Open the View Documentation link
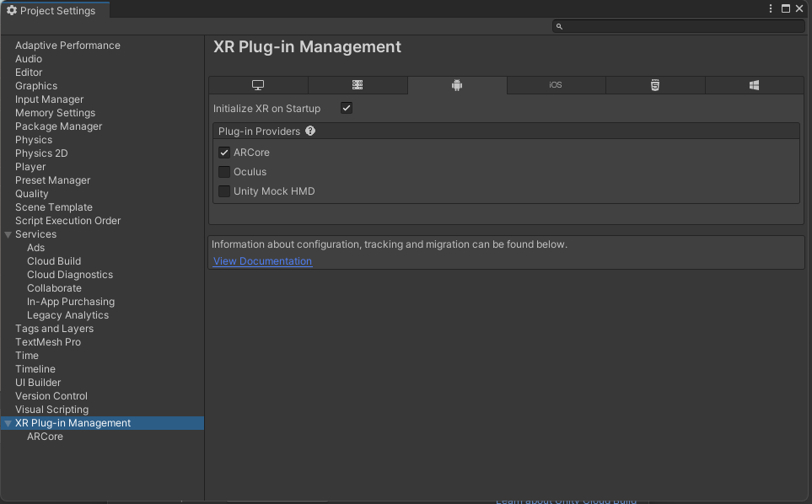 pyautogui.click(x=262, y=261)
